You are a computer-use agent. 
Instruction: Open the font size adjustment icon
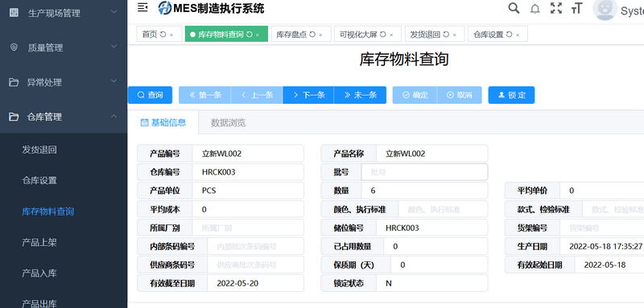[576, 8]
